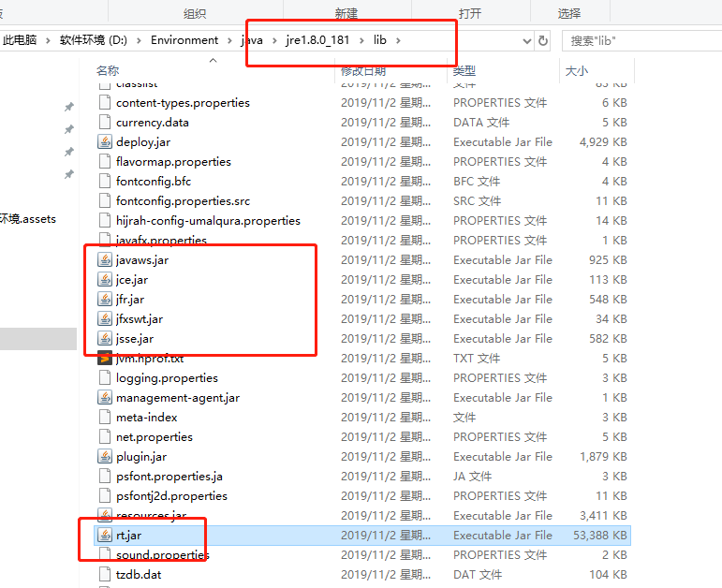Select the highlighted navigation pane item

tap(38, 339)
